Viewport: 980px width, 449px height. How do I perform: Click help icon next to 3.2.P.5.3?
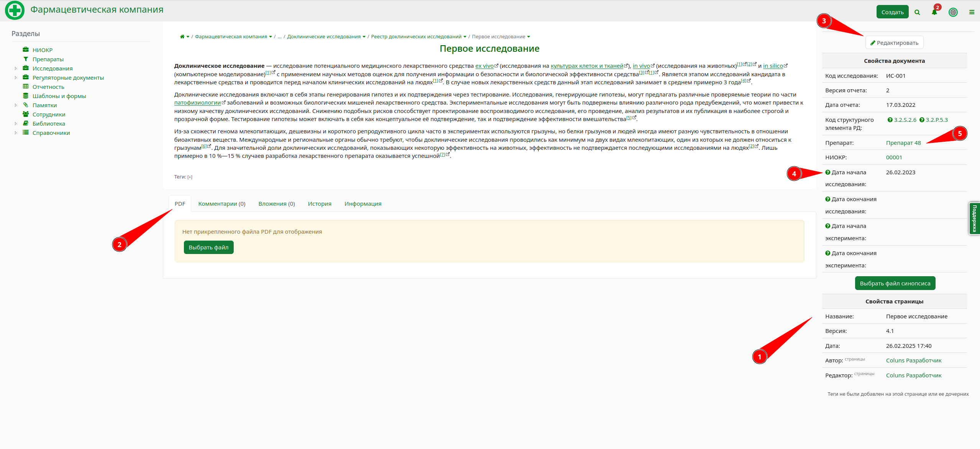922,120
